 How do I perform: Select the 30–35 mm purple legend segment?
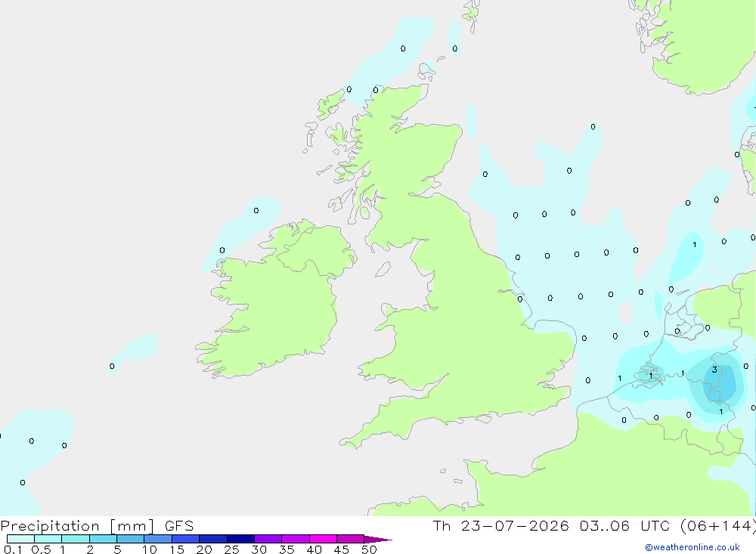(x=268, y=539)
